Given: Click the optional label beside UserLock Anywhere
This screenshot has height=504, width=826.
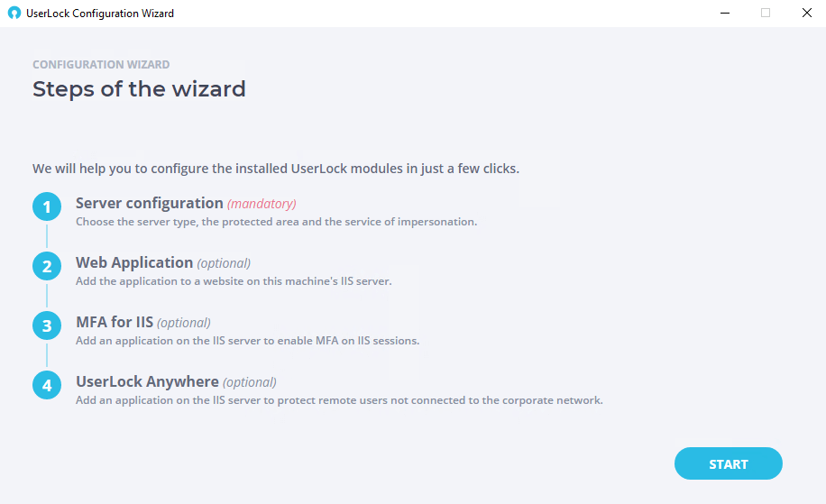Looking at the screenshot, I should pos(250,382).
